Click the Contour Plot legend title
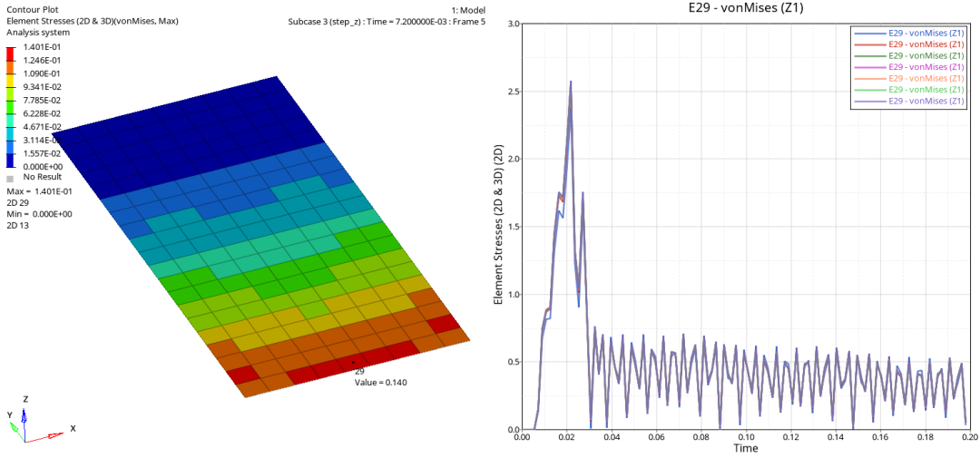 click(32, 7)
